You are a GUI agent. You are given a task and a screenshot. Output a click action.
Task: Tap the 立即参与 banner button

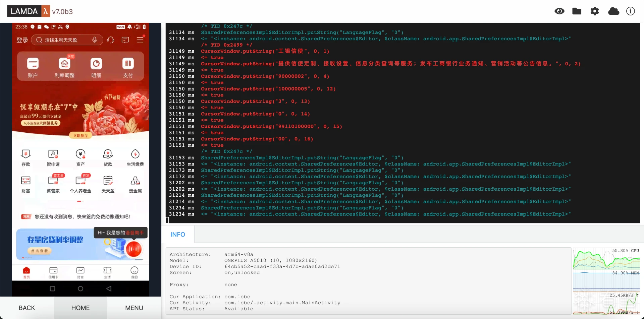[80, 135]
